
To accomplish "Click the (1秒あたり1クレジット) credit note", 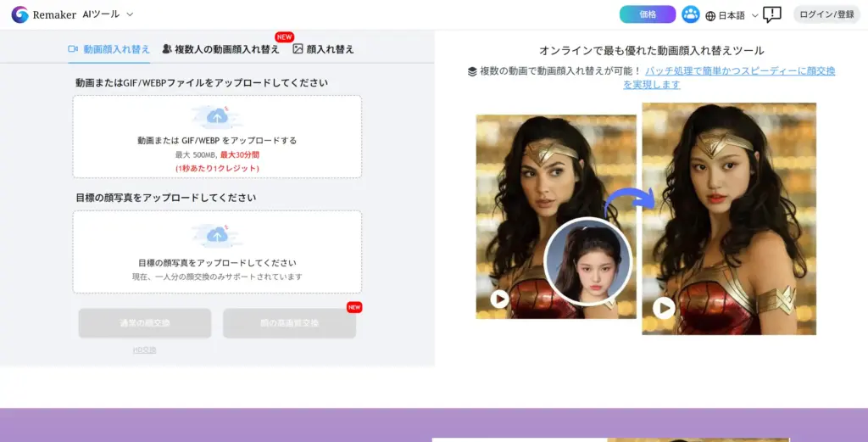I will pyautogui.click(x=217, y=168).
